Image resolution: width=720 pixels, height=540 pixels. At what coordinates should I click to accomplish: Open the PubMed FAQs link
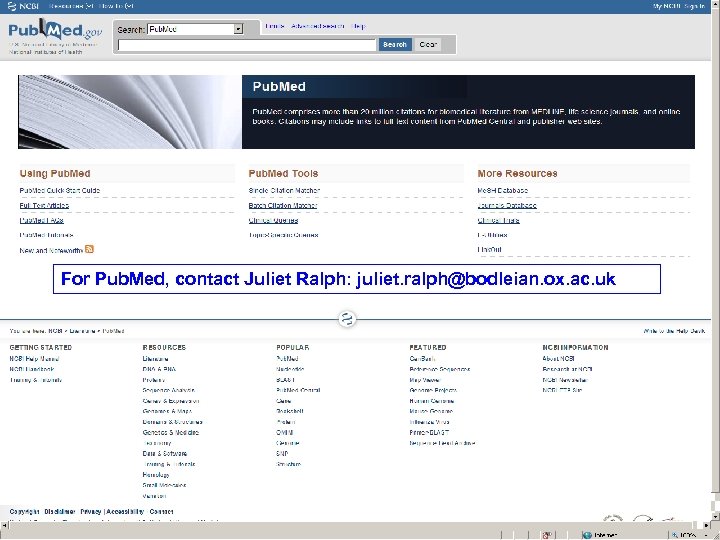pyautogui.click(x=41, y=220)
